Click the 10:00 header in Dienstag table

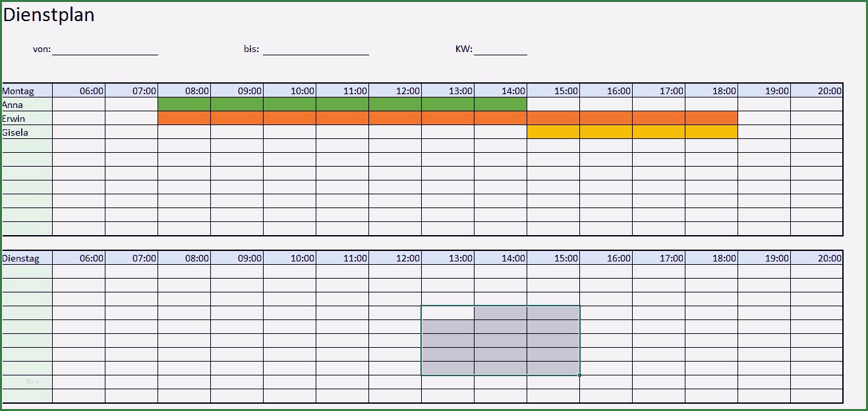pos(289,258)
